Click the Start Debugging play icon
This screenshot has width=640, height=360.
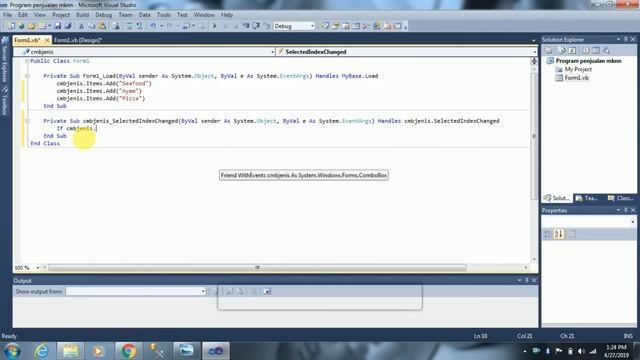tap(215, 26)
